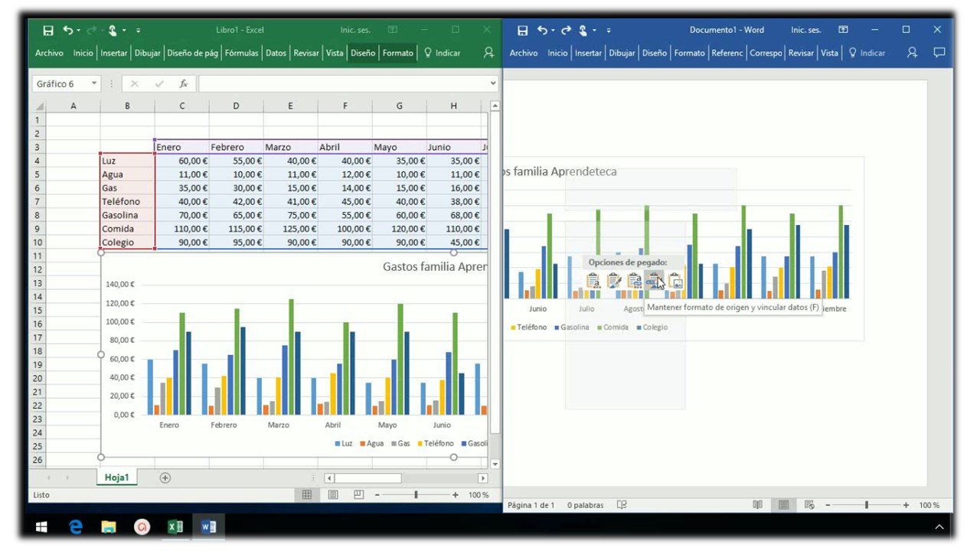Select the Febrero header cell
The image size is (980, 551).
coord(236,147)
